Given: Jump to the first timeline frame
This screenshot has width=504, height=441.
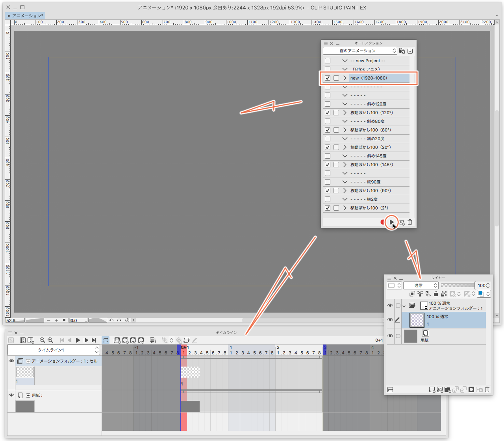Looking at the screenshot, I should point(62,340).
